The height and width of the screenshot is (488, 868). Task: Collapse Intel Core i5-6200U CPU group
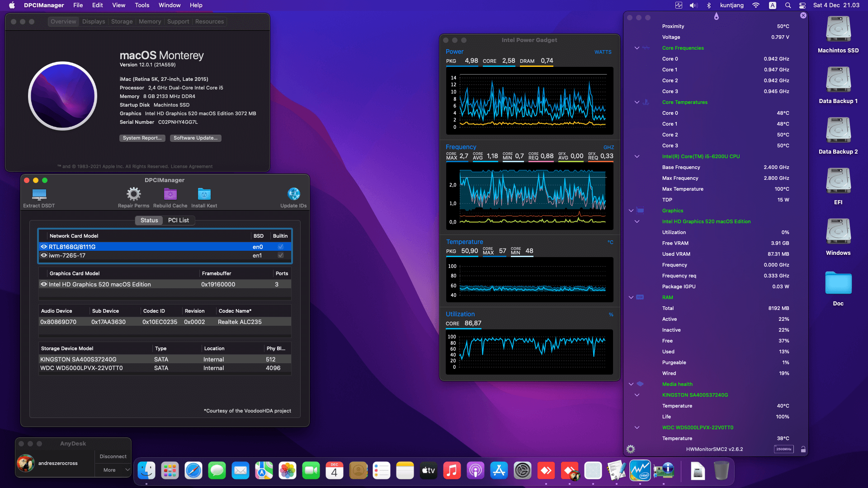(637, 156)
